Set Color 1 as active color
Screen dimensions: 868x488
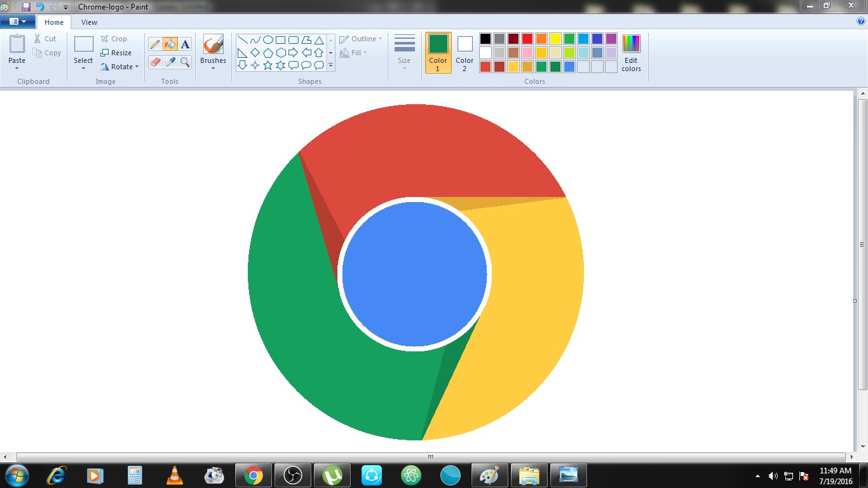(438, 53)
